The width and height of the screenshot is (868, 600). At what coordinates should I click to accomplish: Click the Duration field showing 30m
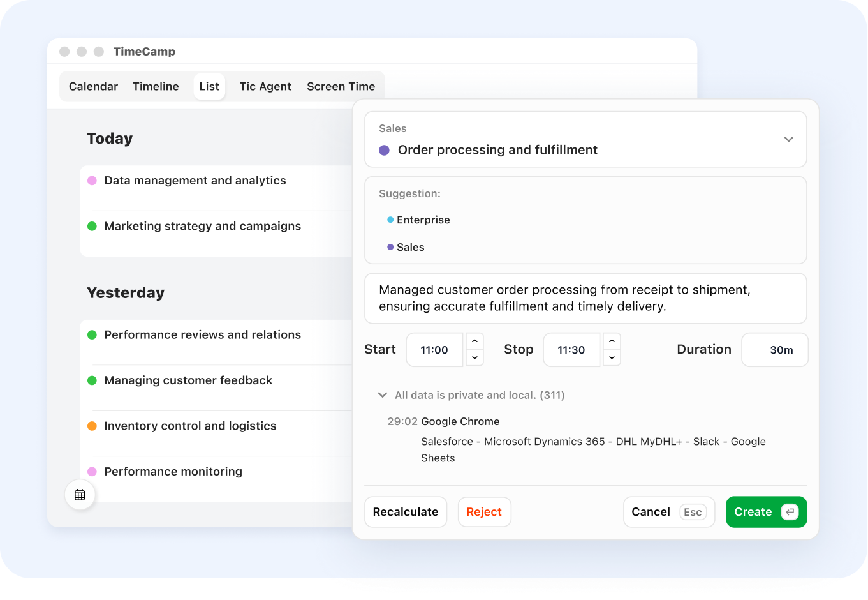point(774,350)
